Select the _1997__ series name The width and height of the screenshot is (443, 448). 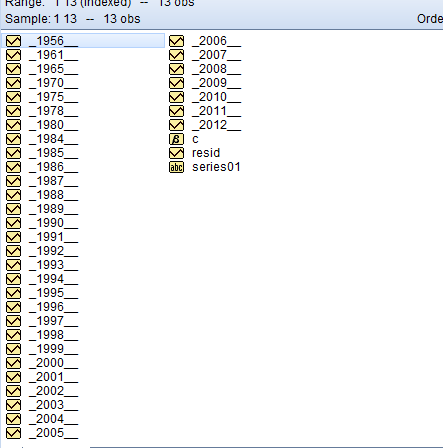53,321
